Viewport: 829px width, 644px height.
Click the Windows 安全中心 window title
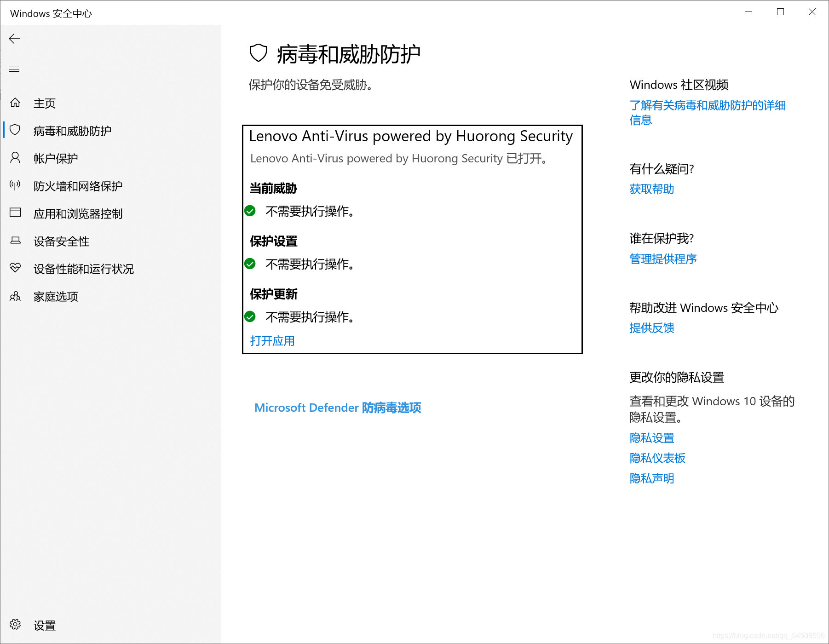(x=51, y=13)
